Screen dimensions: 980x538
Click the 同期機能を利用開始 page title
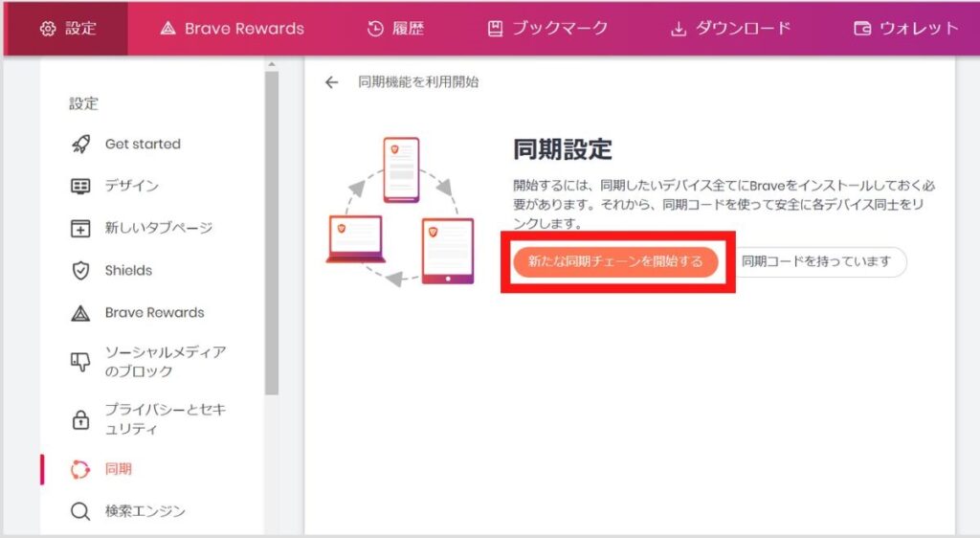click(x=418, y=82)
